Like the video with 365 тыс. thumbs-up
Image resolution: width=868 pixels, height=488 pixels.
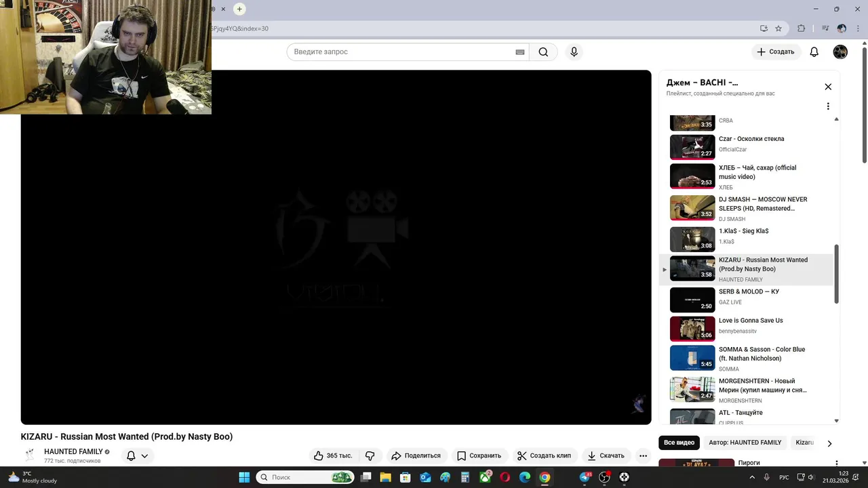pos(333,456)
